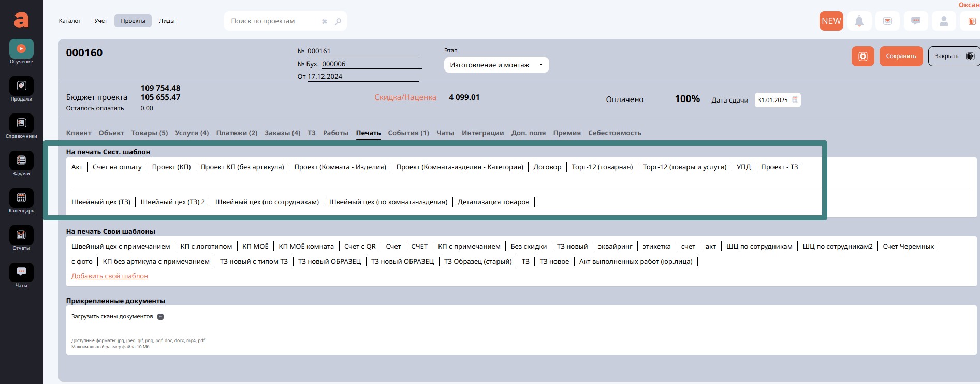
Task: Open the Платежи (2) tab
Action: (237, 133)
